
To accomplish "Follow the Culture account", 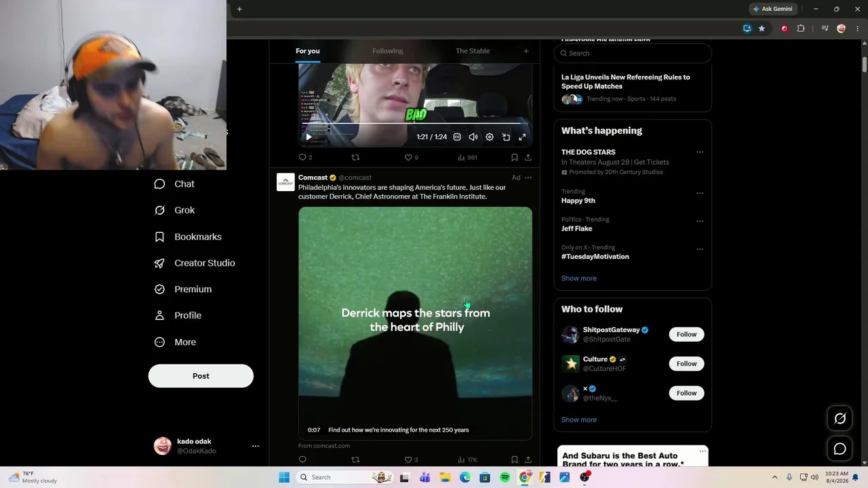I will click(x=686, y=363).
